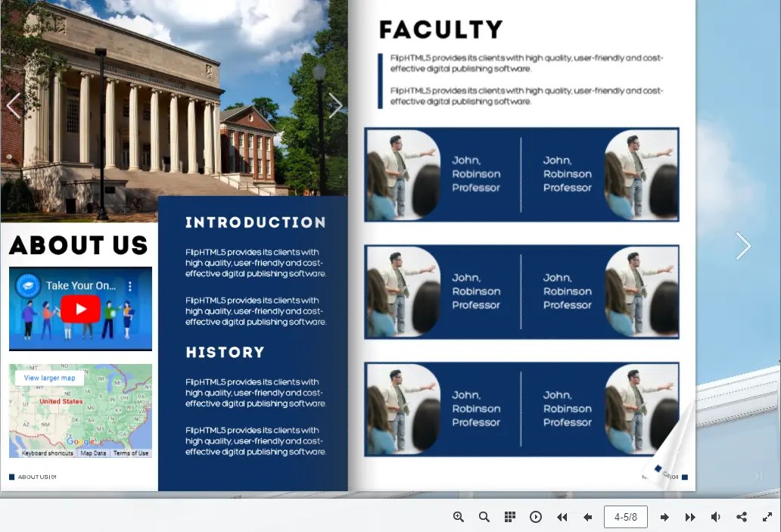Open the share options
This screenshot has width=781, height=532.
[742, 517]
